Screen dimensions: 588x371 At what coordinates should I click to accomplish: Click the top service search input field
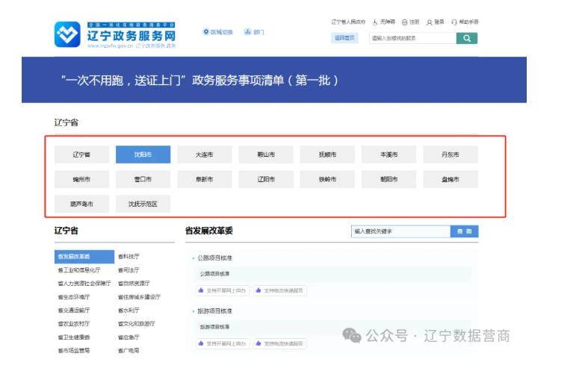tap(412, 38)
